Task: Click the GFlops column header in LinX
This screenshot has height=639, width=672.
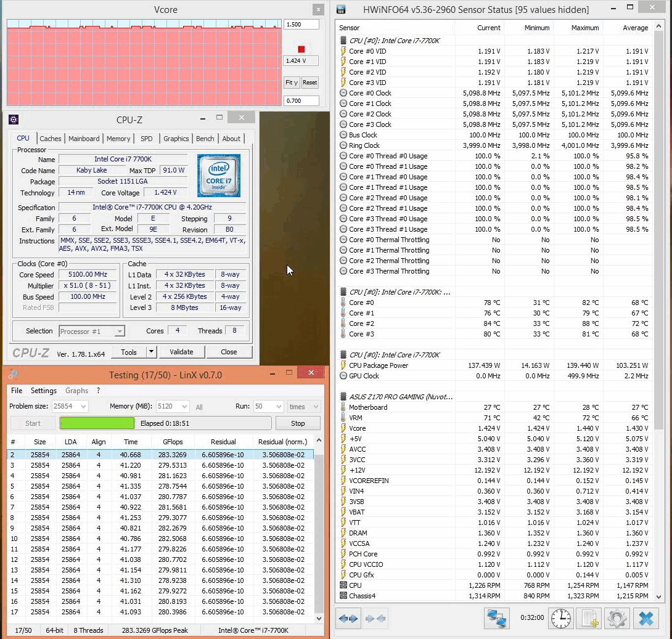Action: pos(173,442)
